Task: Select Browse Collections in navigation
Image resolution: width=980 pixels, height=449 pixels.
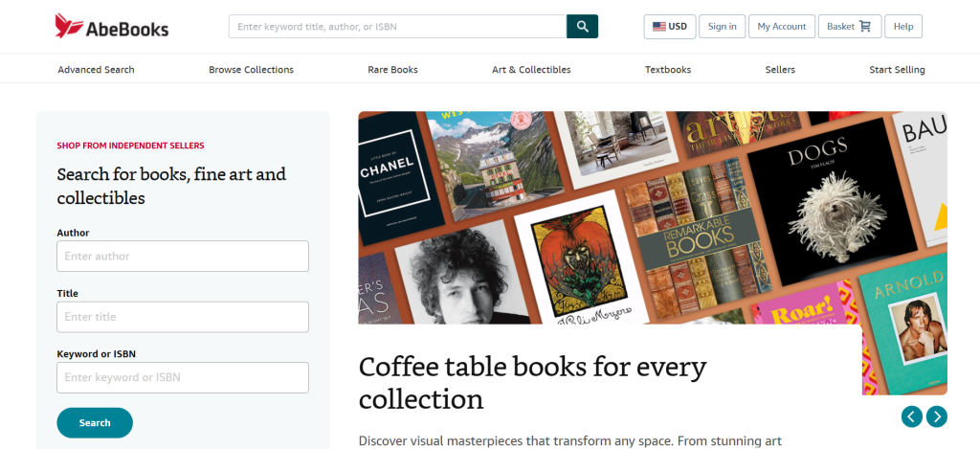Action: pos(251,70)
